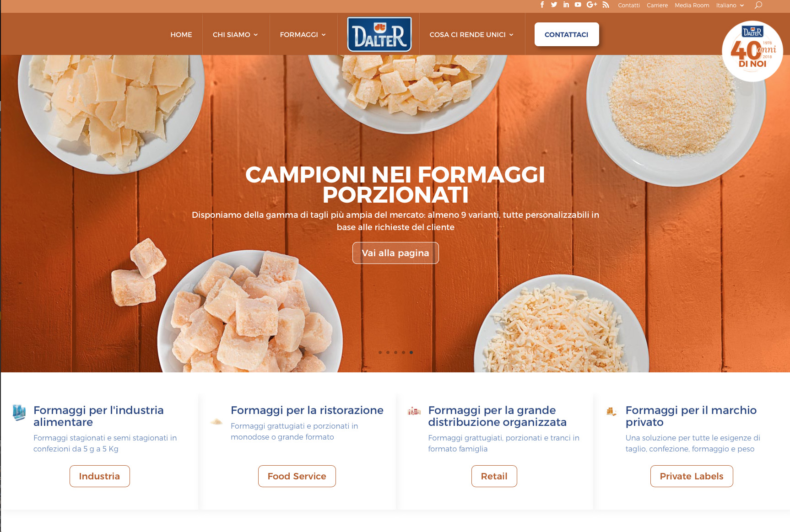Open the Google Plus social icon

[592, 5]
